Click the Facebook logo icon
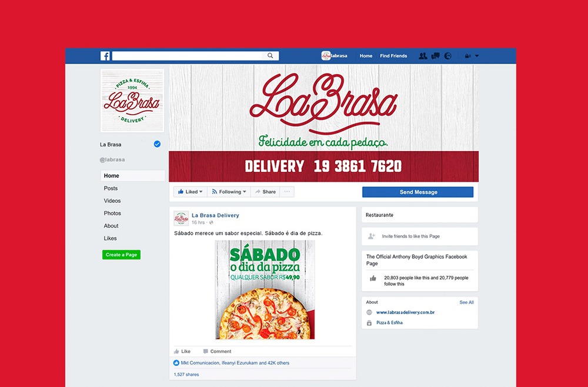The width and height of the screenshot is (588, 387). pyautogui.click(x=105, y=56)
